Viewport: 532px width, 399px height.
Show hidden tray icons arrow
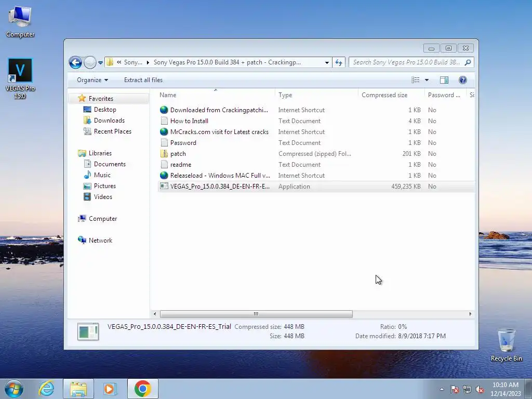pos(442,389)
